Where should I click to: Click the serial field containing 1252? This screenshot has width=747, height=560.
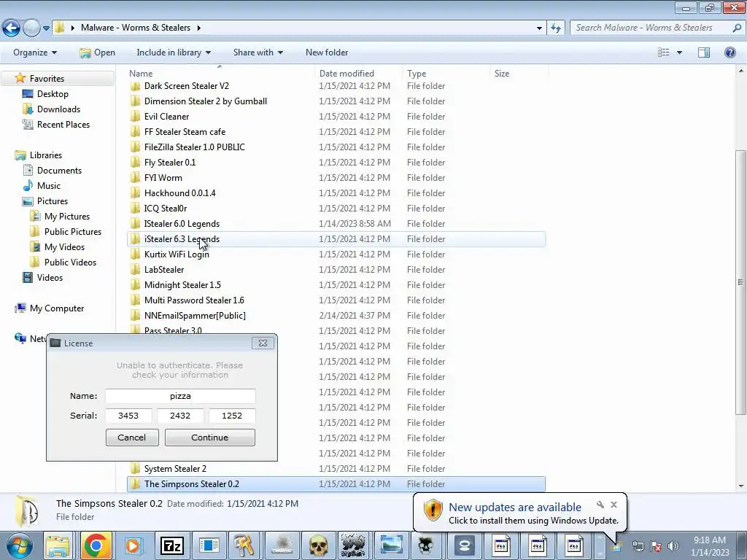pos(232,416)
